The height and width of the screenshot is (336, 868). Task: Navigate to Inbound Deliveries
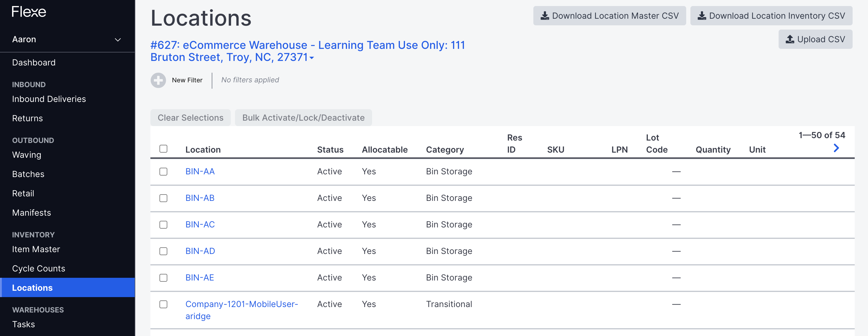(49, 99)
